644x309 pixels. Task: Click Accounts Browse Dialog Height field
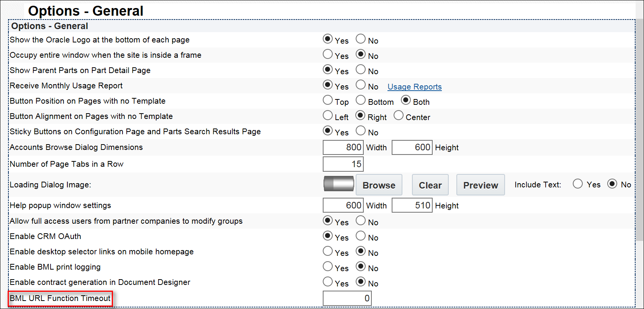click(x=412, y=147)
